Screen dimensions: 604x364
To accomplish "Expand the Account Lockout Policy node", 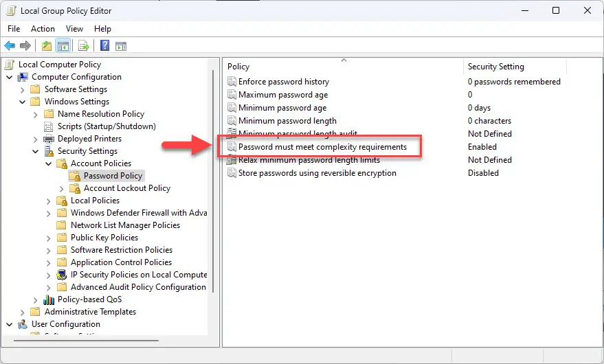I will [x=62, y=188].
